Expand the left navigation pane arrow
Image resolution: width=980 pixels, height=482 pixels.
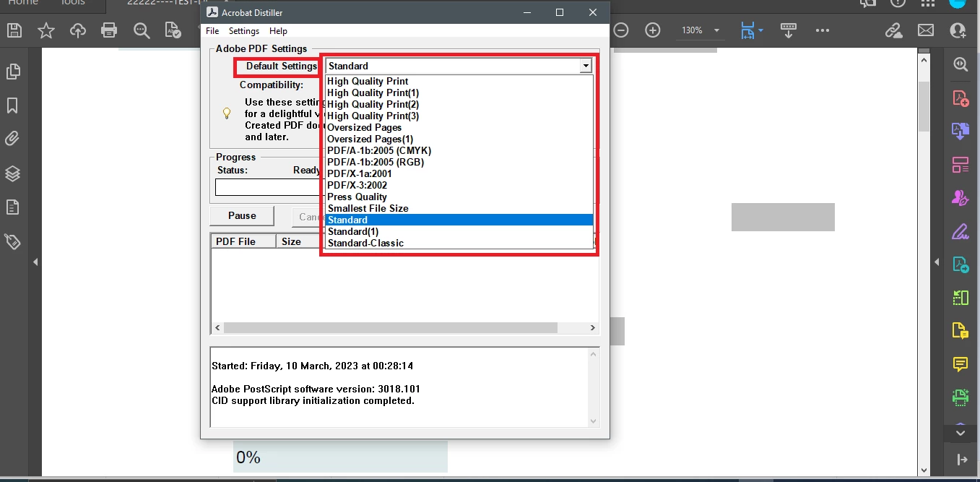(35, 262)
